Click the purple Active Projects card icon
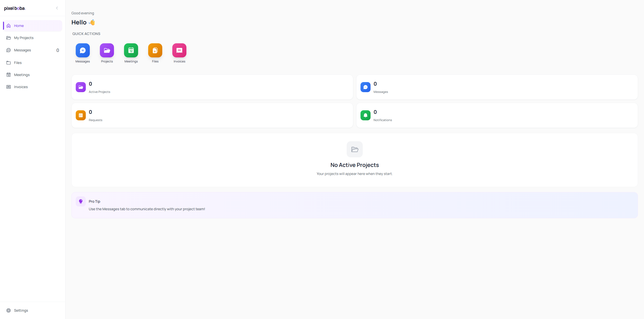 click(x=80, y=87)
